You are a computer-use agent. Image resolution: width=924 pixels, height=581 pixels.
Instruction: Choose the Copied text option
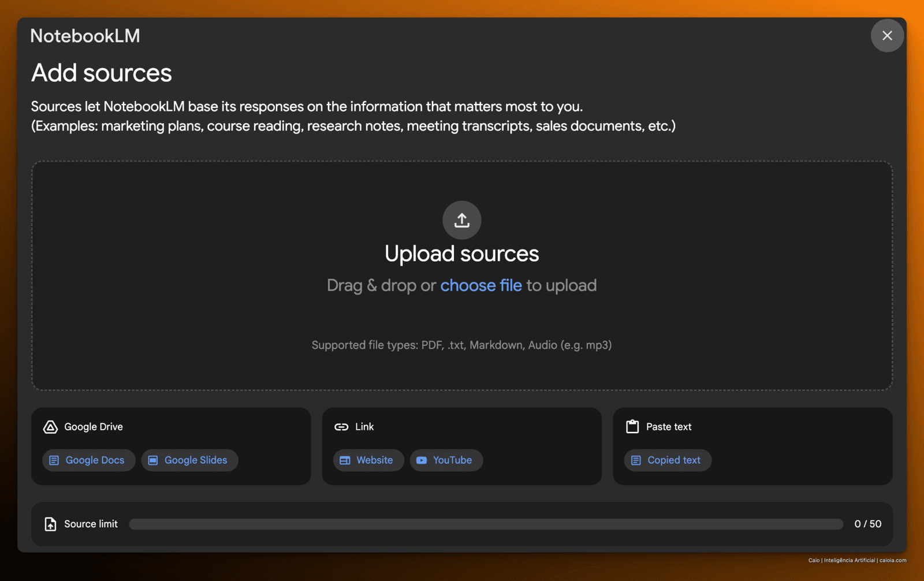[668, 460]
